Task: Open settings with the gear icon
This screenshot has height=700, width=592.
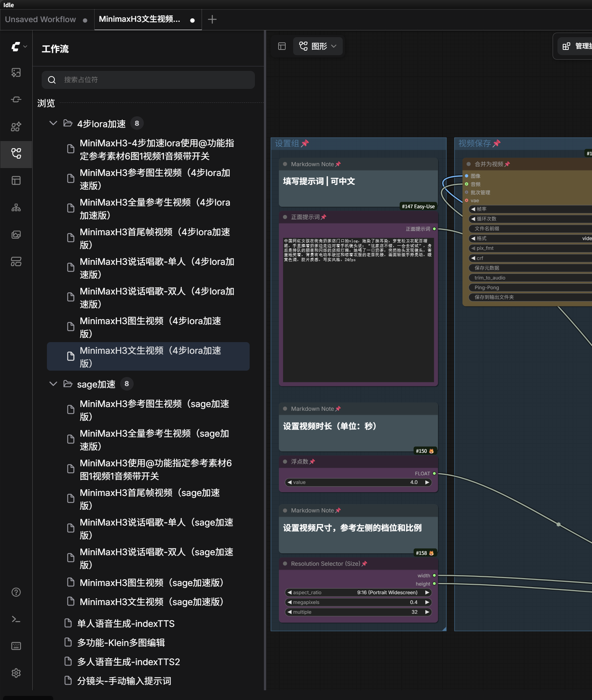Action: [16, 673]
